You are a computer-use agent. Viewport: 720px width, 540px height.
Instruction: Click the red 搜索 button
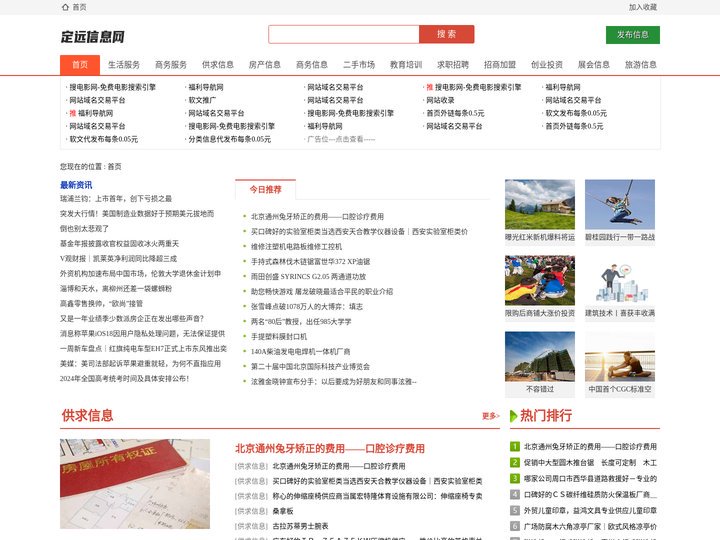click(x=446, y=34)
